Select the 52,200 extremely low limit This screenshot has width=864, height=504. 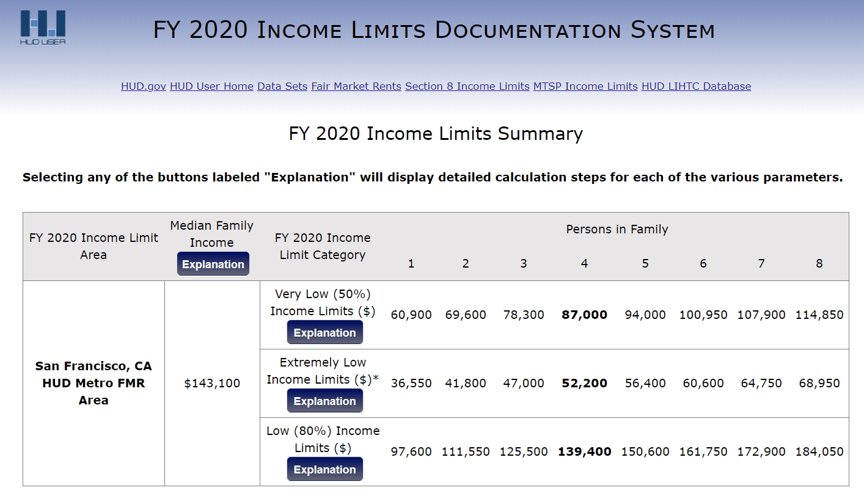(x=584, y=384)
